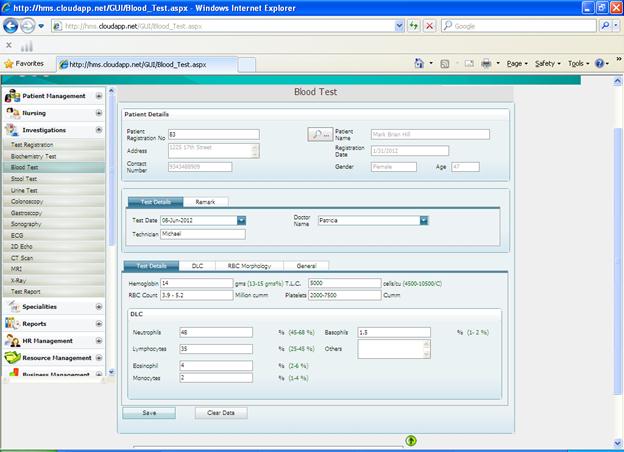Viewport: 624px width, 452px height.
Task: Click the browser Stop loading icon
Action: point(429,26)
